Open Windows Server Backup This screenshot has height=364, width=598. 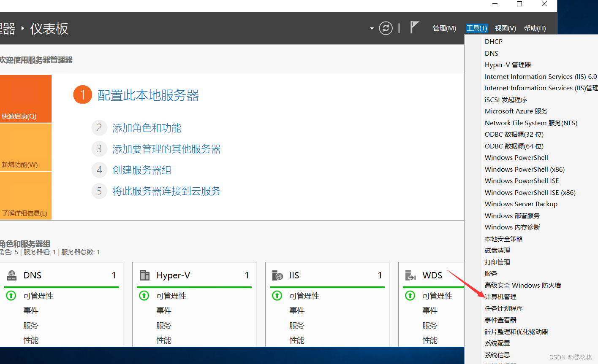click(x=521, y=204)
